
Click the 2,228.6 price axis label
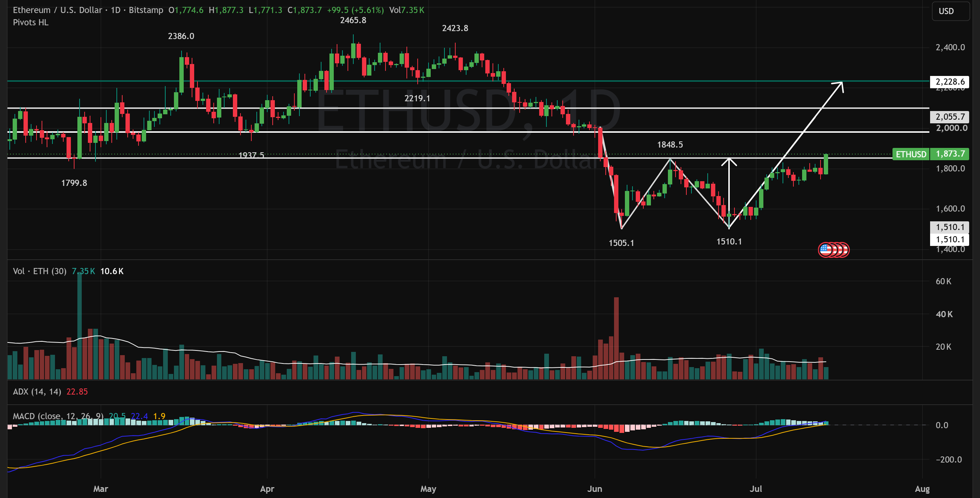click(x=950, y=82)
